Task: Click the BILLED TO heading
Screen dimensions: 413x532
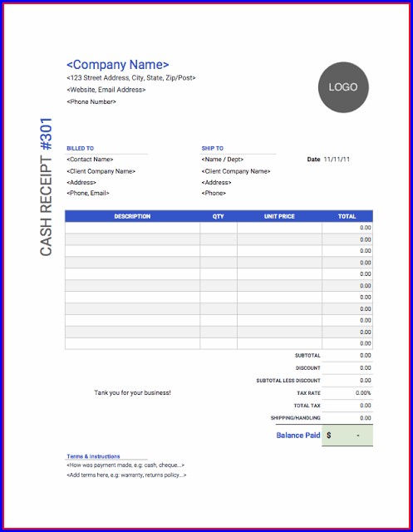Action: click(80, 148)
